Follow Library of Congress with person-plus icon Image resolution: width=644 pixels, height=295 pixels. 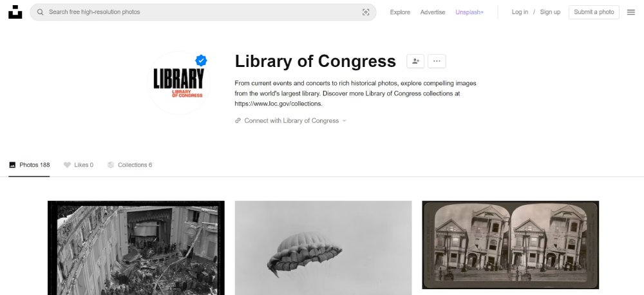point(415,61)
